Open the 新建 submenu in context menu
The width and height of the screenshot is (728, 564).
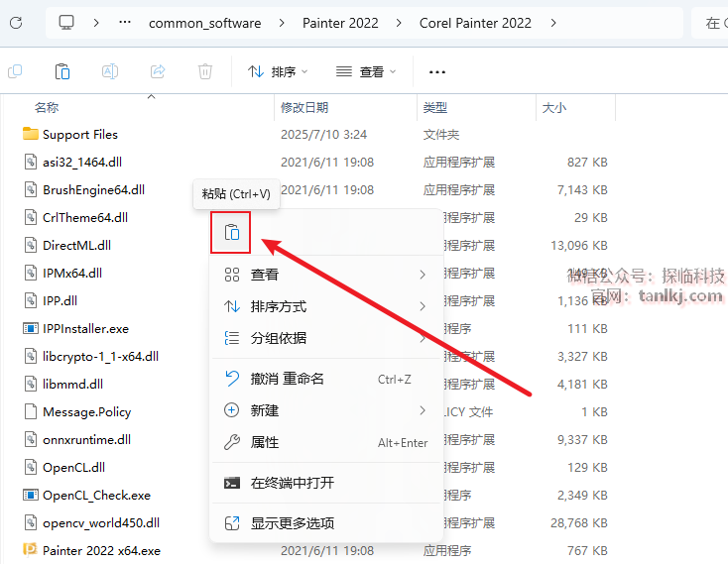pos(325,410)
